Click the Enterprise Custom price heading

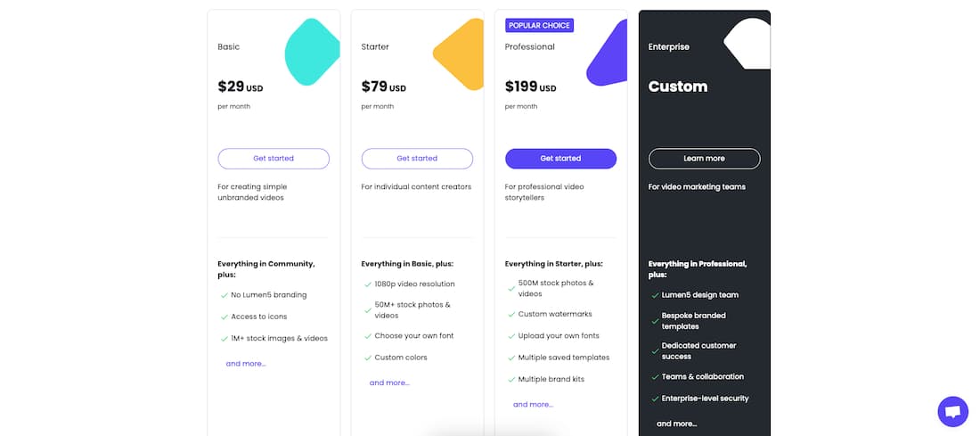(x=678, y=86)
